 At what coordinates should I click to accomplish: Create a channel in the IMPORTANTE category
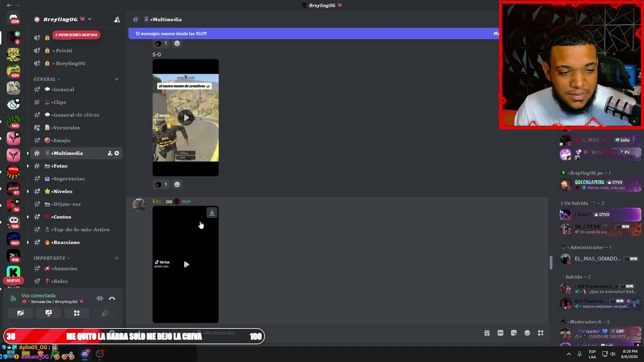point(117,258)
